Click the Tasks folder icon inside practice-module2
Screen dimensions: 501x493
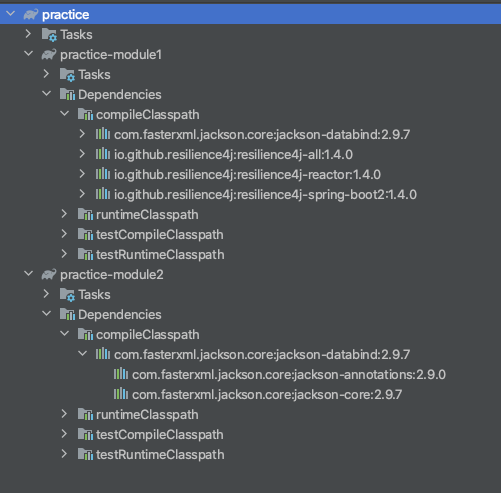coord(67,295)
